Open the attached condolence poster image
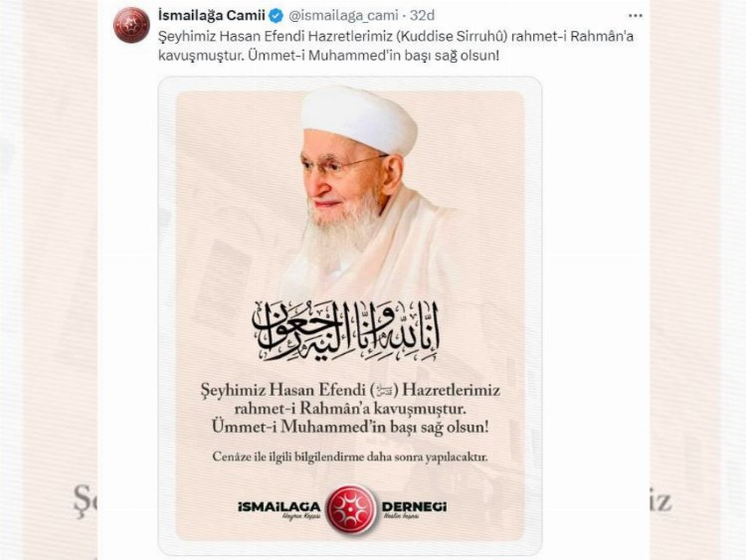This screenshot has width=746, height=560. click(350, 316)
